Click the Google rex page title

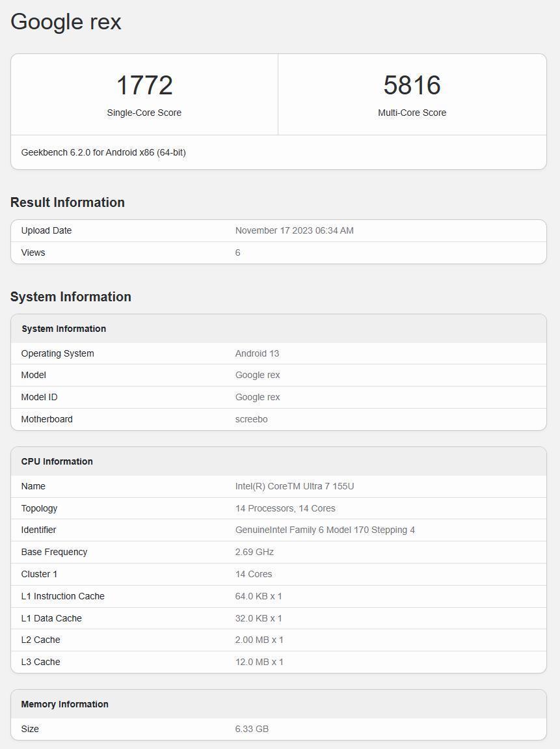pyautogui.click(x=66, y=21)
